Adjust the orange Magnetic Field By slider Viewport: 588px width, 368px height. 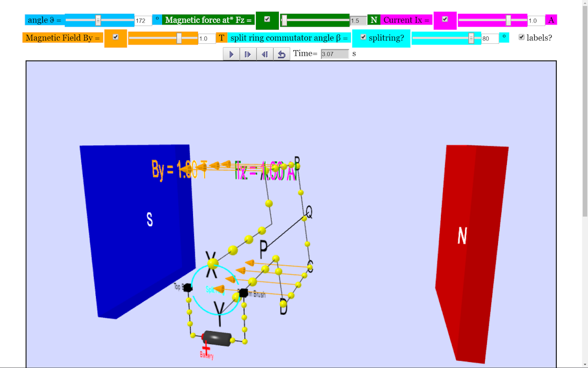point(163,38)
